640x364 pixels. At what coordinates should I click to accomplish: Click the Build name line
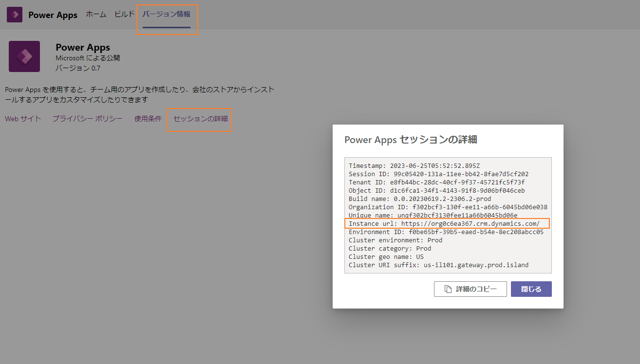[420, 199]
